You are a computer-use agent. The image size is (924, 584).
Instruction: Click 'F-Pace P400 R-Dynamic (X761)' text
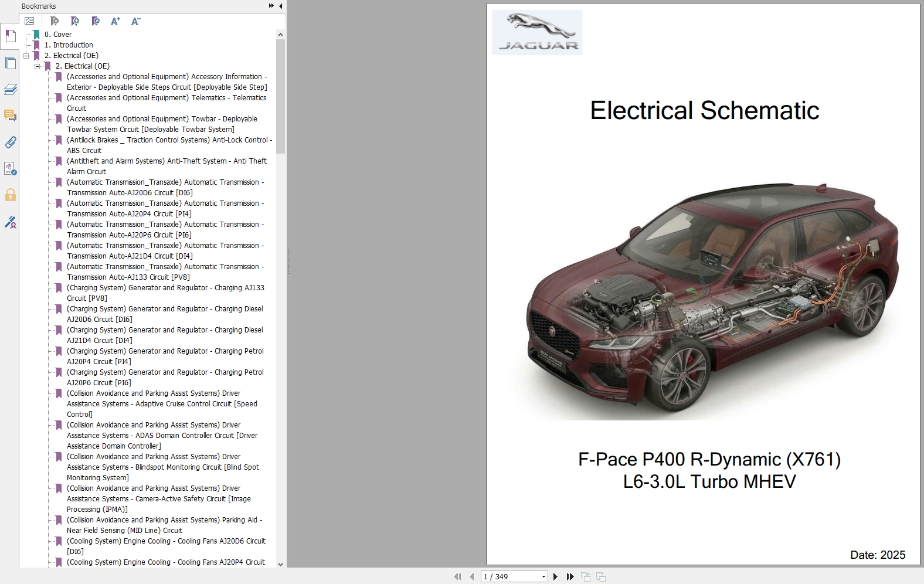tap(709, 459)
